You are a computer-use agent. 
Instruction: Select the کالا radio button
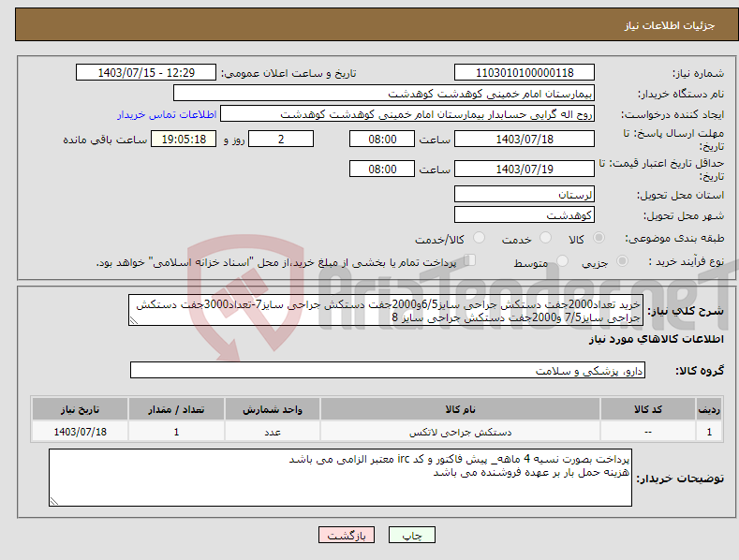click(599, 238)
